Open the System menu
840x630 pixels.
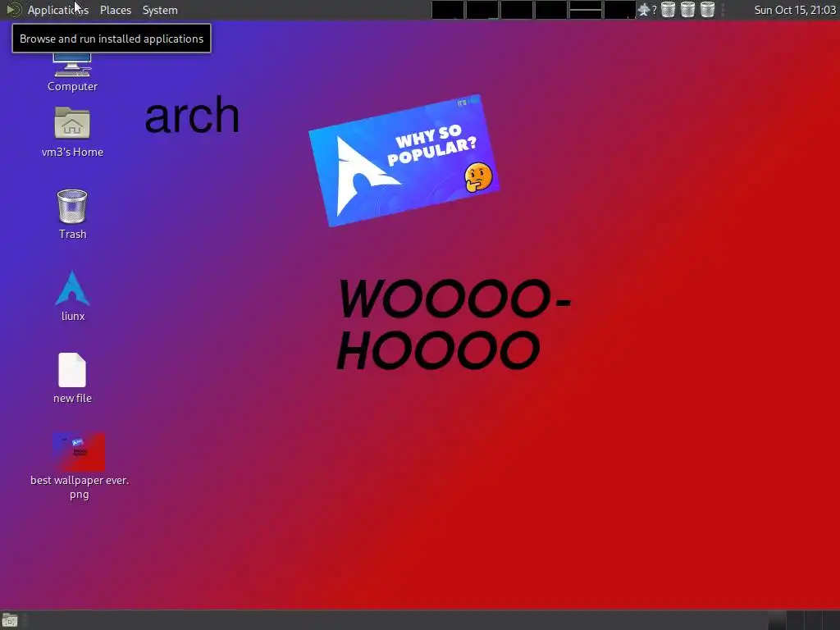click(x=160, y=10)
